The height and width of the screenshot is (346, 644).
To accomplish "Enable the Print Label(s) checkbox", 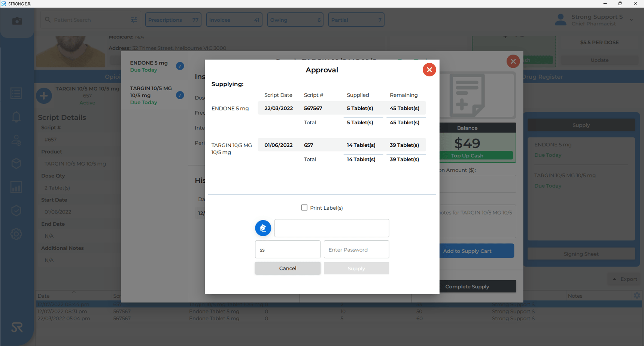I will coord(304,207).
